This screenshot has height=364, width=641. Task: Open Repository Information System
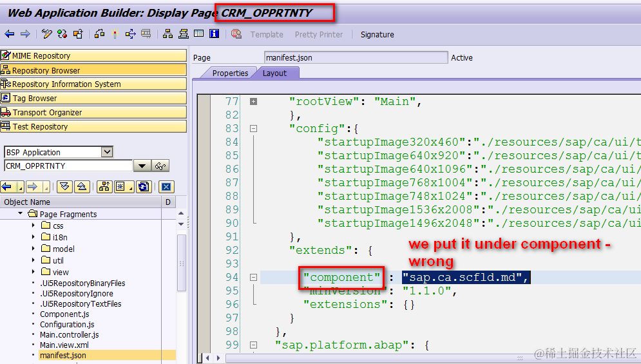pos(93,84)
